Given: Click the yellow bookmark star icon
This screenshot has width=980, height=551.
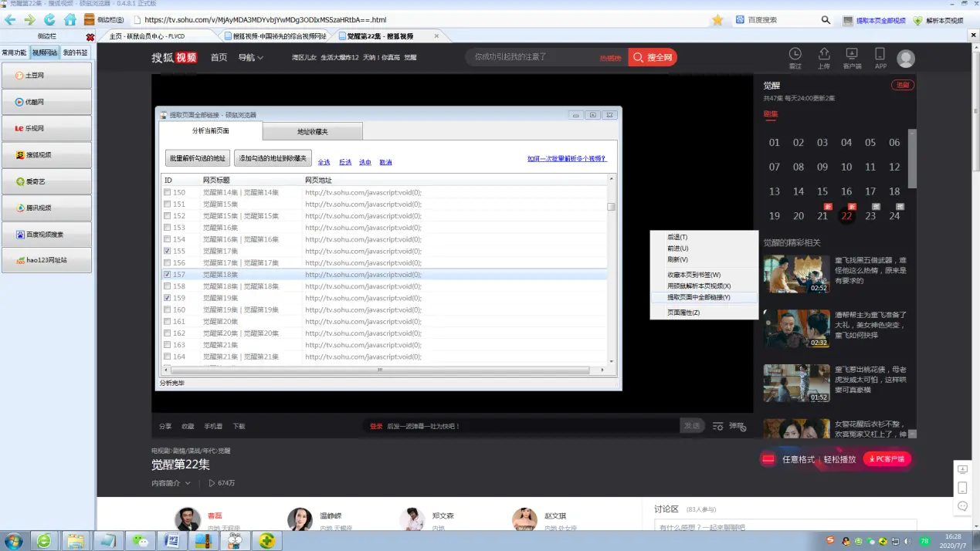Looking at the screenshot, I should pyautogui.click(x=717, y=20).
